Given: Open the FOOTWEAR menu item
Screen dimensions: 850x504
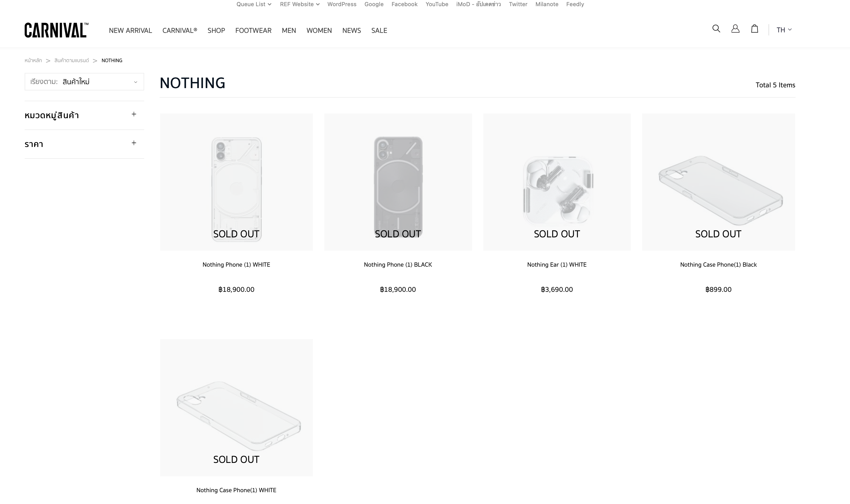Looking at the screenshot, I should [253, 31].
